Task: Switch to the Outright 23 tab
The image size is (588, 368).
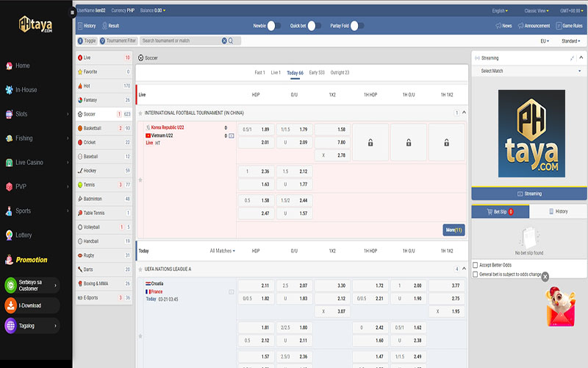Action: (340, 72)
